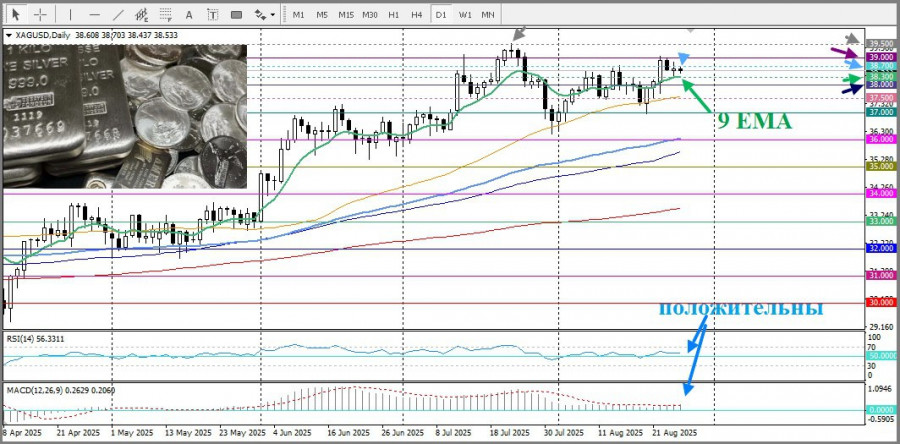Screen dimensions: 900x444
Task: Click the red 30.000 price level label
Action: (x=882, y=303)
